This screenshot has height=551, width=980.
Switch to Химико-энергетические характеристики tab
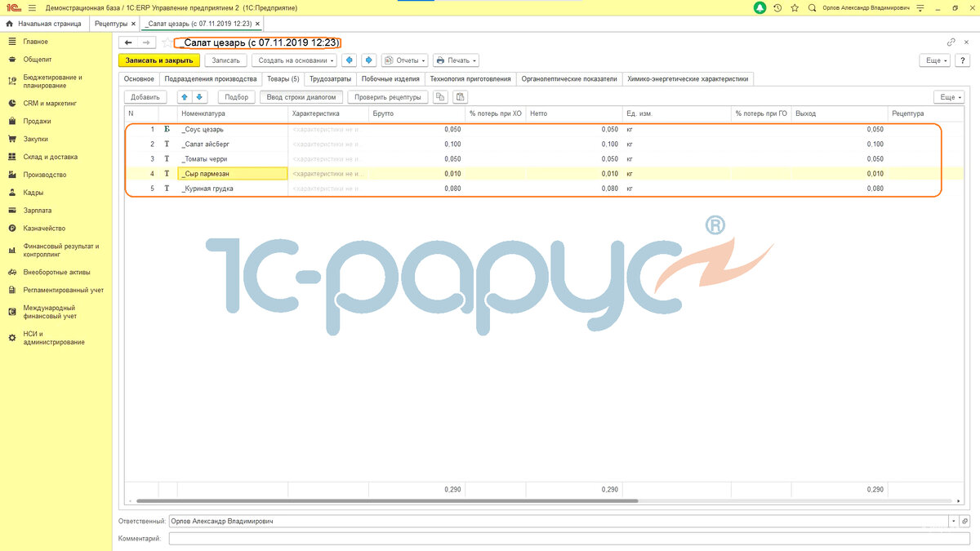pyautogui.click(x=688, y=79)
